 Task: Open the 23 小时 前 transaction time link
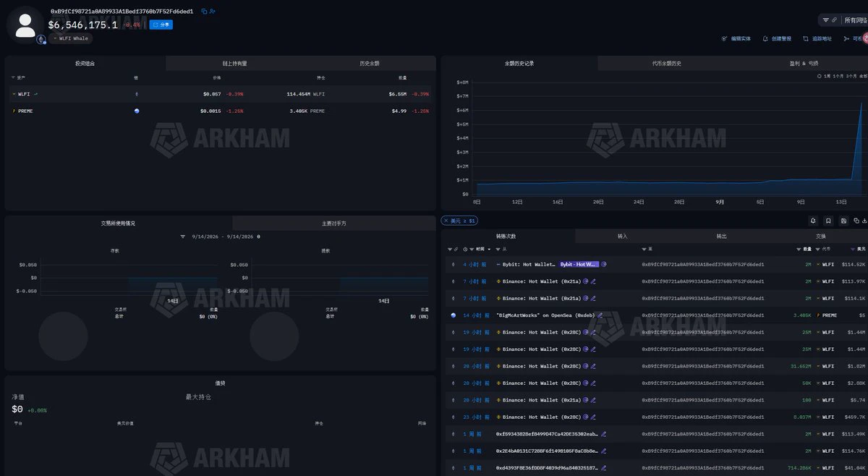(x=477, y=417)
